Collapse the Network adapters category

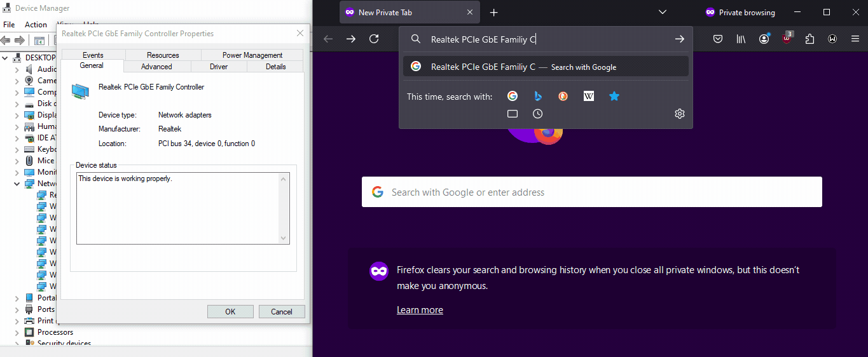coord(17,184)
